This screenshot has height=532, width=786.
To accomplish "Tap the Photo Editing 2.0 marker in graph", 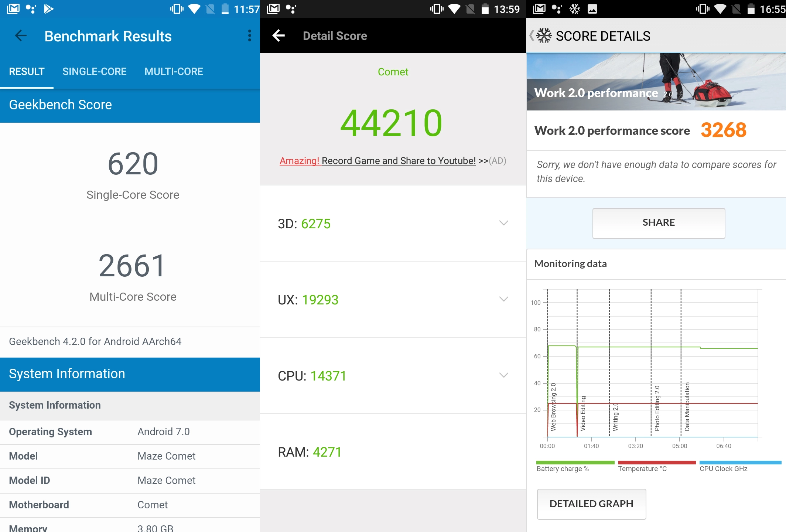I will (x=657, y=408).
